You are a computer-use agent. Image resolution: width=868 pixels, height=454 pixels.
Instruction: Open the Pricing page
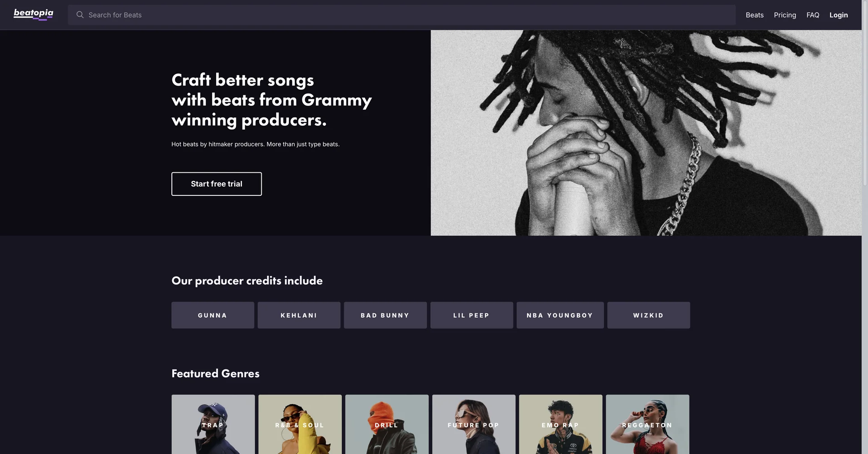[x=785, y=15]
